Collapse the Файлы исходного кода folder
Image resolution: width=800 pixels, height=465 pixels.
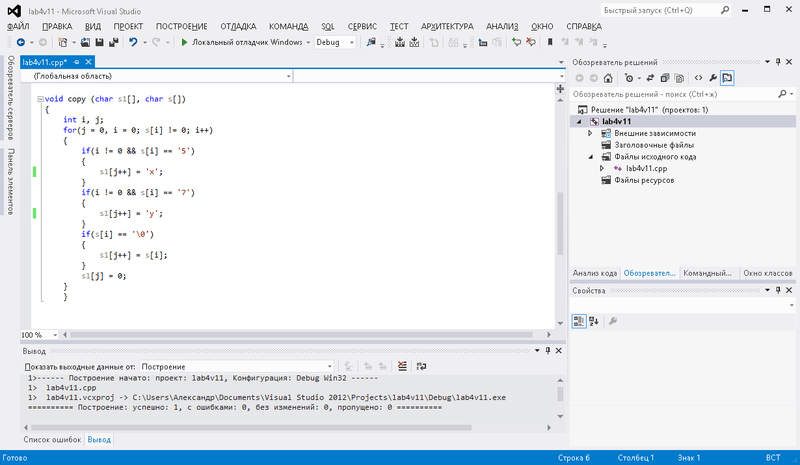pyautogui.click(x=591, y=157)
